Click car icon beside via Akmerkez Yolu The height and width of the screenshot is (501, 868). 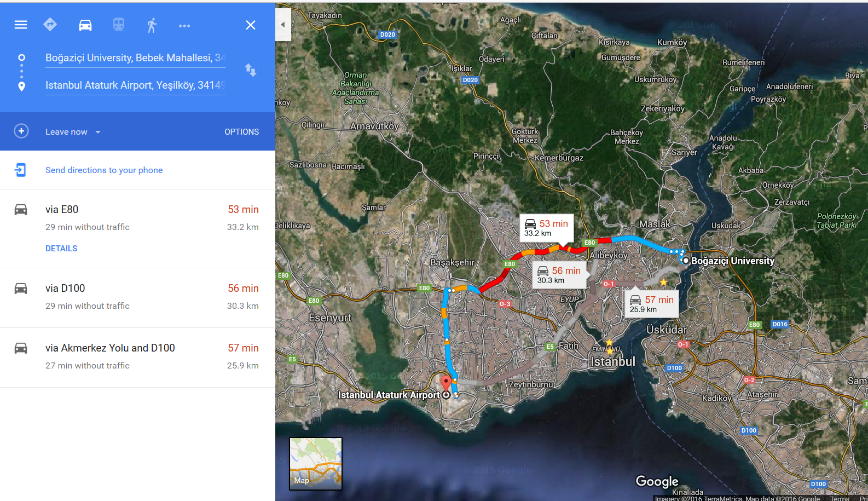click(21, 348)
